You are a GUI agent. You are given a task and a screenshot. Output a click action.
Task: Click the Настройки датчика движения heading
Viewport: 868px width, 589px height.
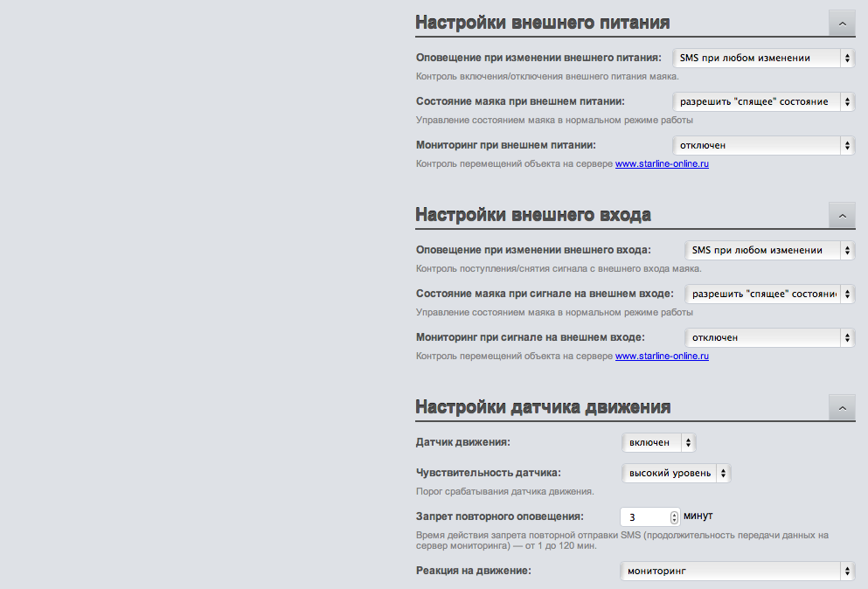pyautogui.click(x=543, y=407)
